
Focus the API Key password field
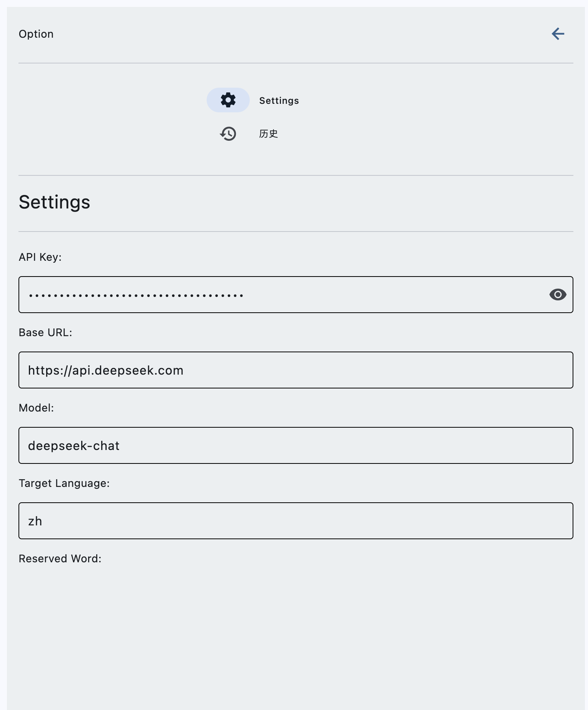[x=285, y=295]
